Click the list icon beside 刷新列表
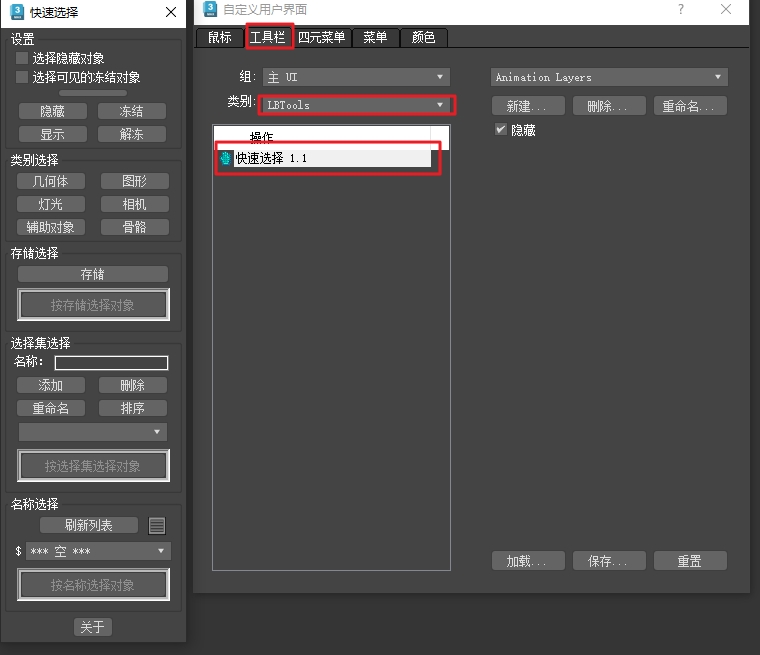Viewport: 760px width, 655px height. pos(157,526)
